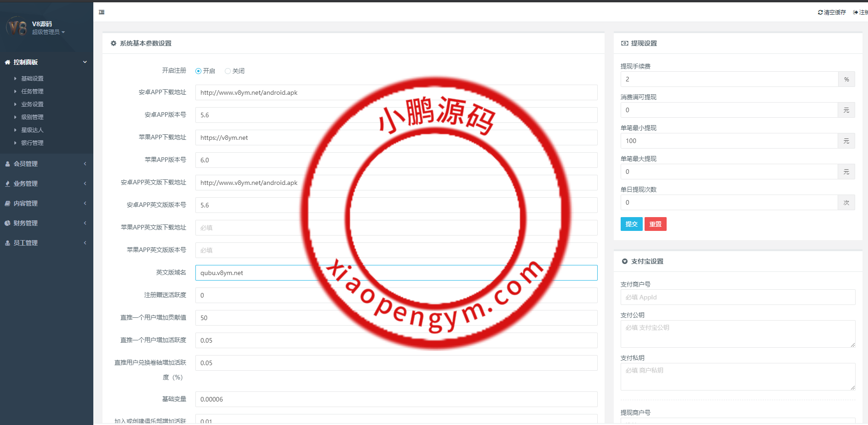
Task: Open 任务管理 in the sidebar
Action: [x=32, y=92]
